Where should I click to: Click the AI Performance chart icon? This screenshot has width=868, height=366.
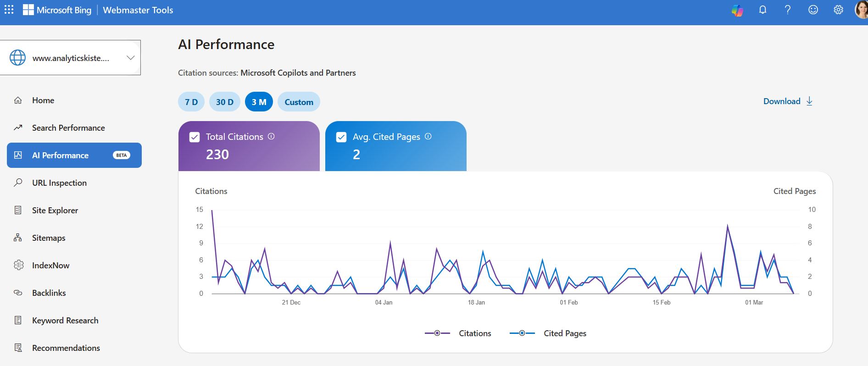pyautogui.click(x=18, y=155)
